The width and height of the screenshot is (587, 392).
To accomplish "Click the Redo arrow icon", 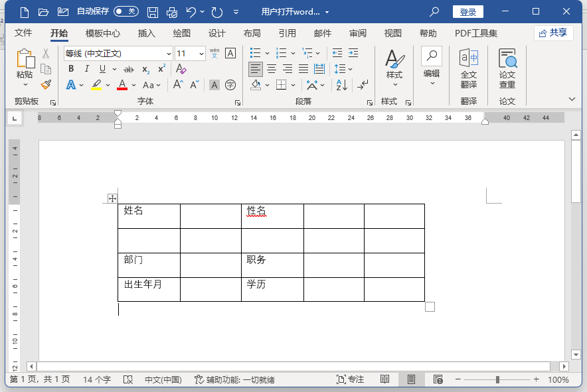I will coord(216,12).
